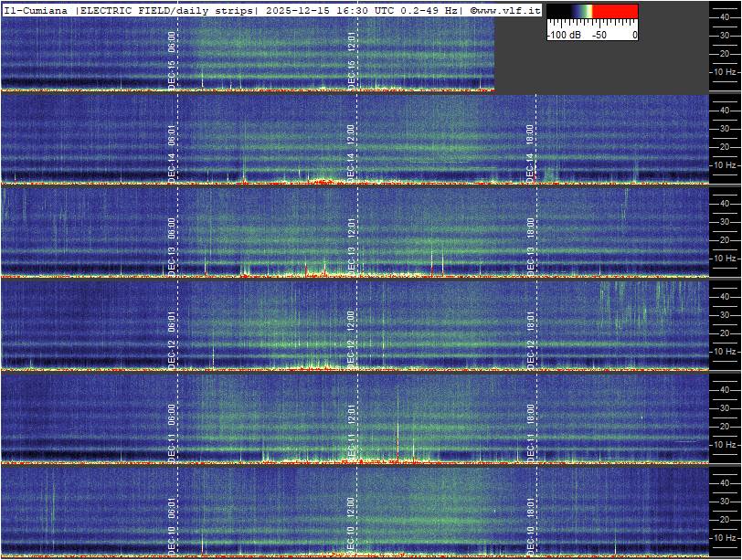The width and height of the screenshot is (742, 560).
Task: Select the DEC 14 06:01 time marker
Action: 172,154
